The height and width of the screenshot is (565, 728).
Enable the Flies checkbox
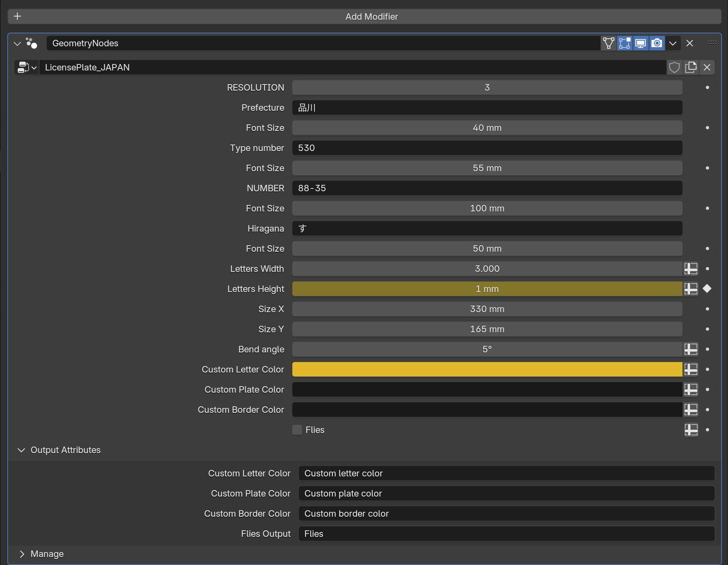click(x=297, y=430)
